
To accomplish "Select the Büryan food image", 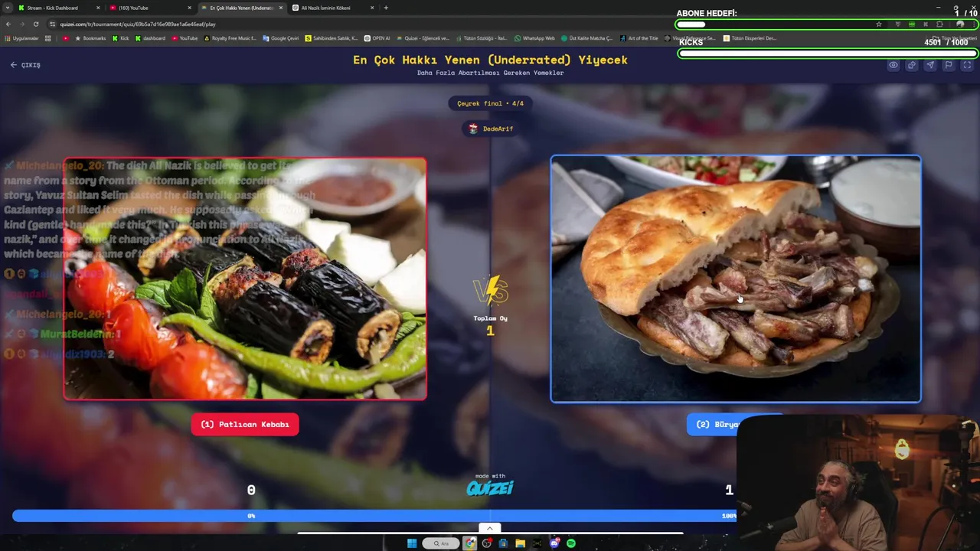I will click(735, 279).
